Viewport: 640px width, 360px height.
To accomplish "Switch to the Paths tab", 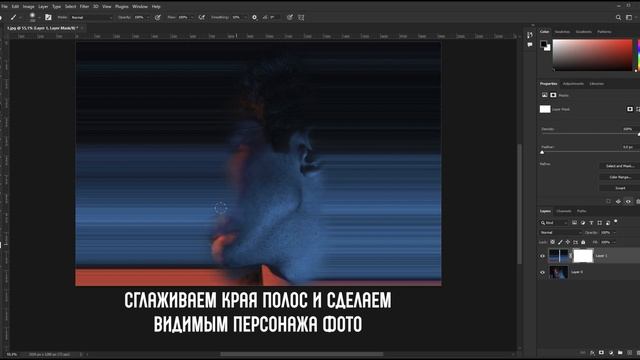I will point(582,211).
